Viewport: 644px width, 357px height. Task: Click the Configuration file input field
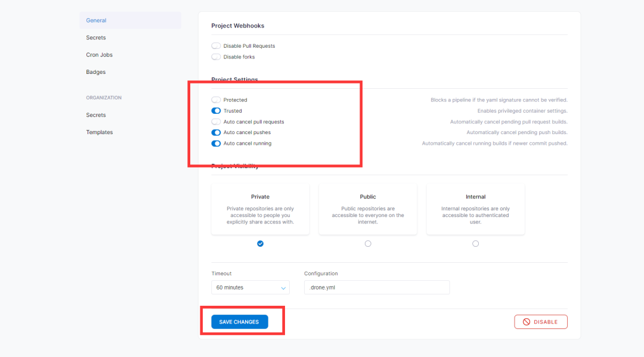pos(377,287)
